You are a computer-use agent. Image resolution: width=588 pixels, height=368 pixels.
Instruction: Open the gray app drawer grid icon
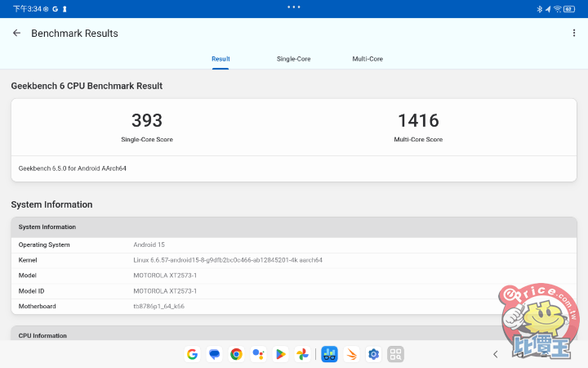tap(395, 354)
